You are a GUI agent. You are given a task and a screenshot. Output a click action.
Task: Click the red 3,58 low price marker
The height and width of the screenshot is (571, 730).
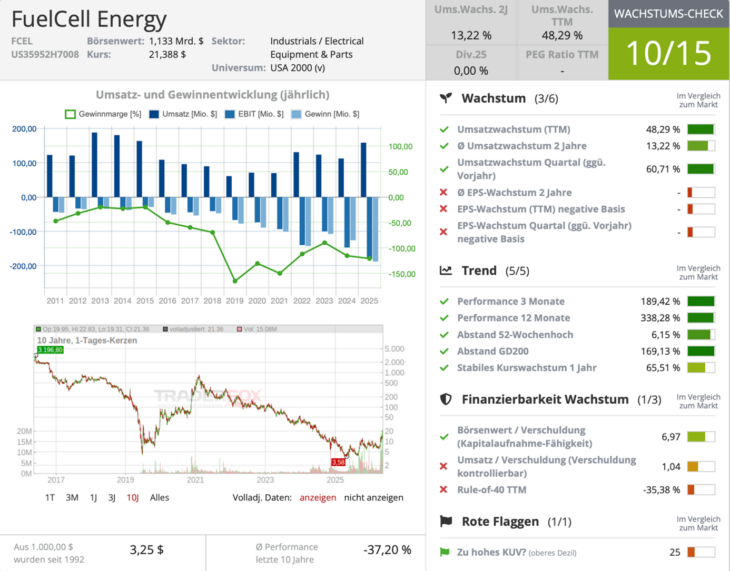(338, 462)
